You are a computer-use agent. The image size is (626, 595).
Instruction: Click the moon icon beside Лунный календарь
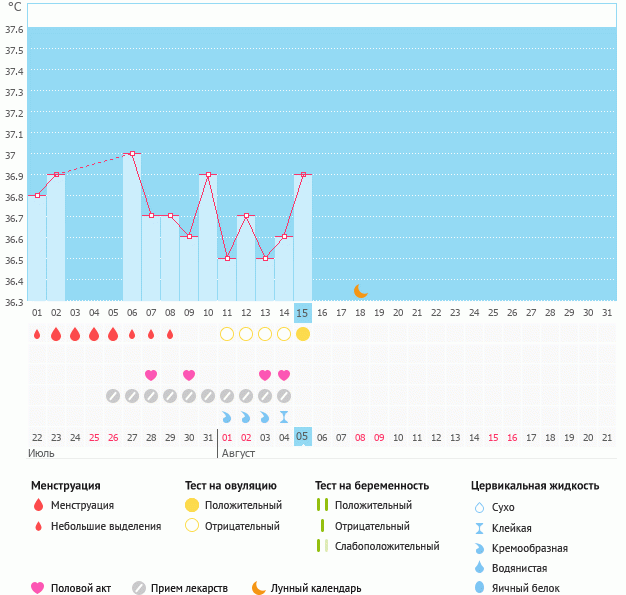(259, 588)
